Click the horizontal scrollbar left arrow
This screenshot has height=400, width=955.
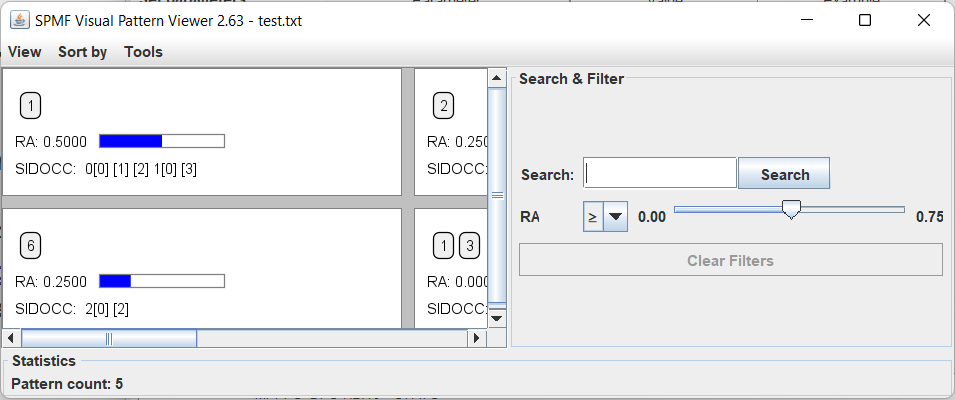click(x=12, y=338)
